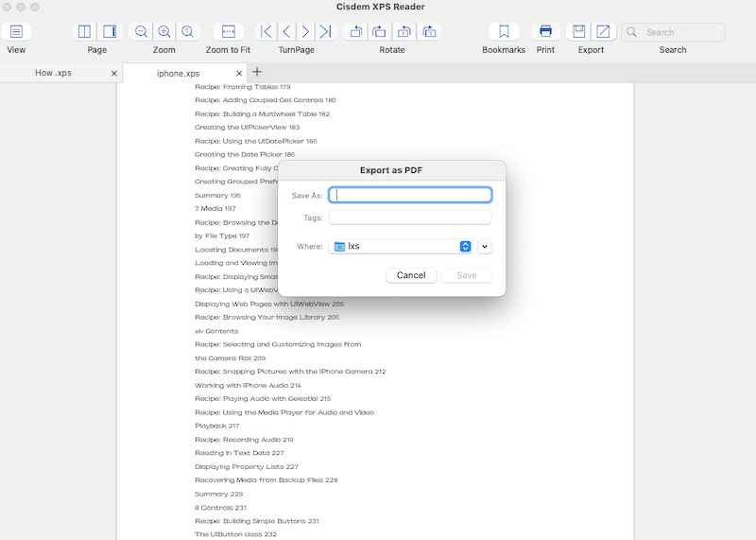The width and height of the screenshot is (756, 540).
Task: Click the fourth Rotate icon
Action: pyautogui.click(x=429, y=32)
